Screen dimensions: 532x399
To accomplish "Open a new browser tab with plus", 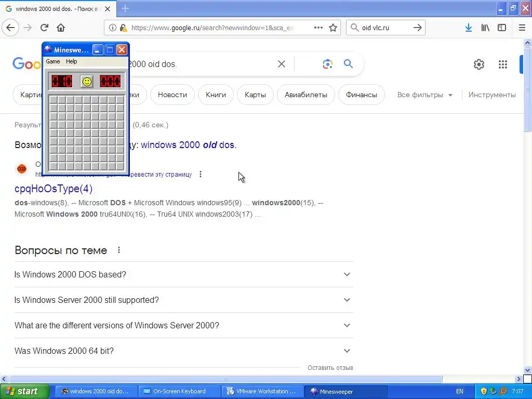I will point(125,8).
